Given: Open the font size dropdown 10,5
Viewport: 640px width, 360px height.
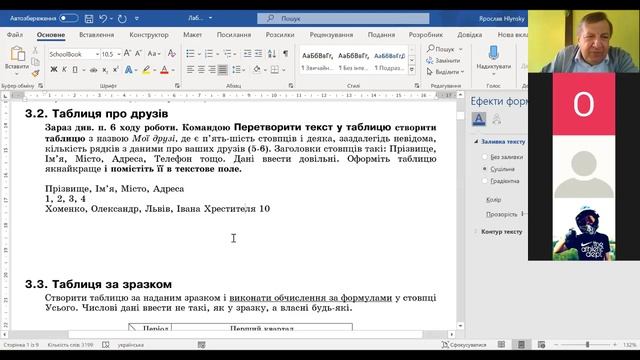Looking at the screenshot, I should point(119,54).
